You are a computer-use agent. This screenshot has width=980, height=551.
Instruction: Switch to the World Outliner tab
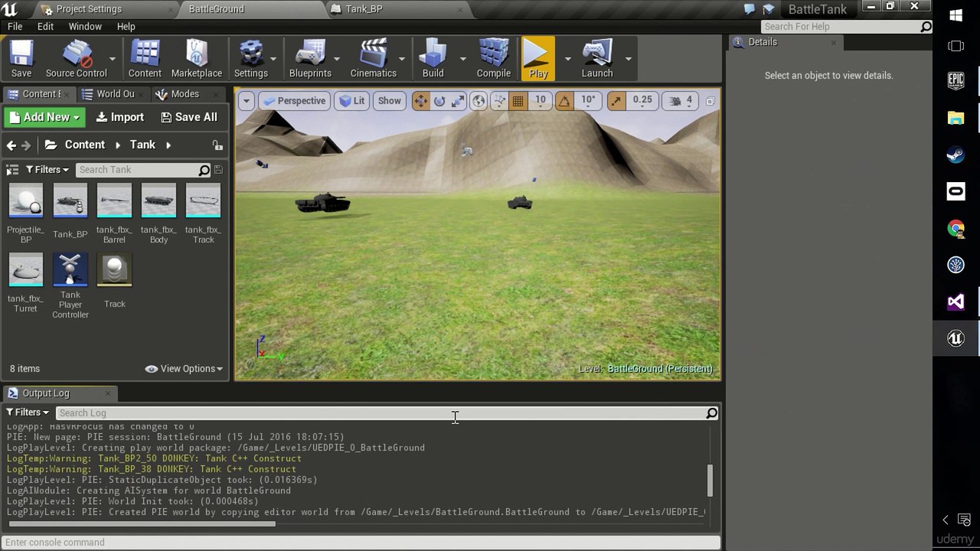(116, 94)
